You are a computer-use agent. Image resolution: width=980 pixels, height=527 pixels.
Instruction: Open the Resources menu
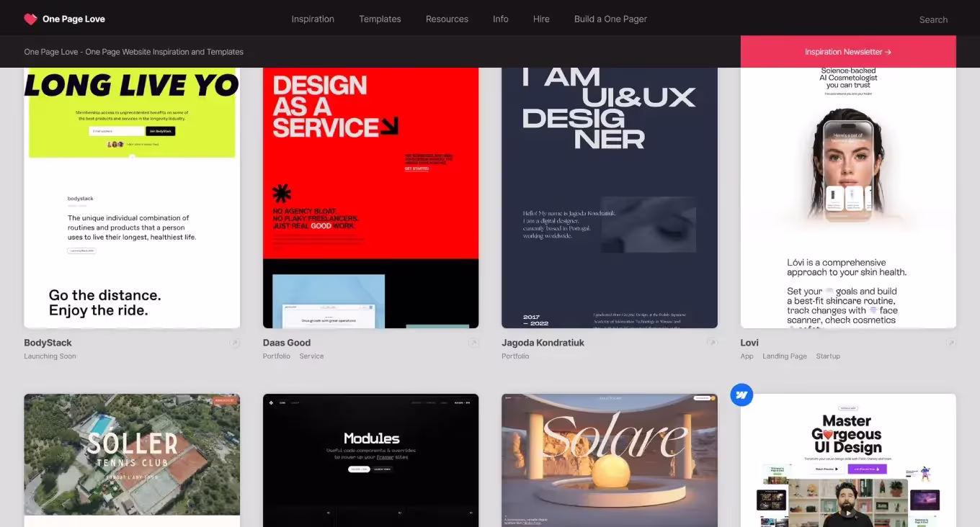click(447, 19)
